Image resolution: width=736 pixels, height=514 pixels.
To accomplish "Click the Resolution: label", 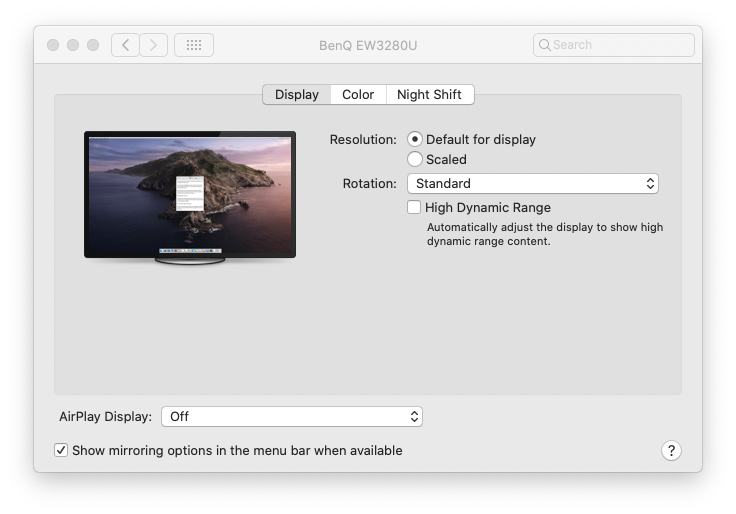I will (363, 139).
